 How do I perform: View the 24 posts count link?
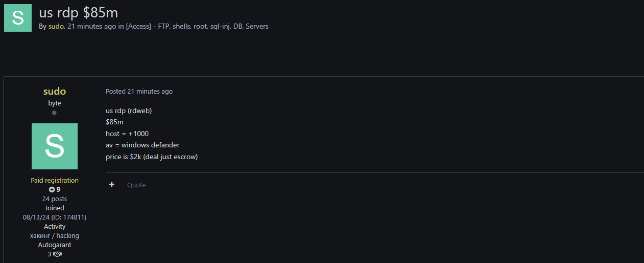(x=55, y=199)
